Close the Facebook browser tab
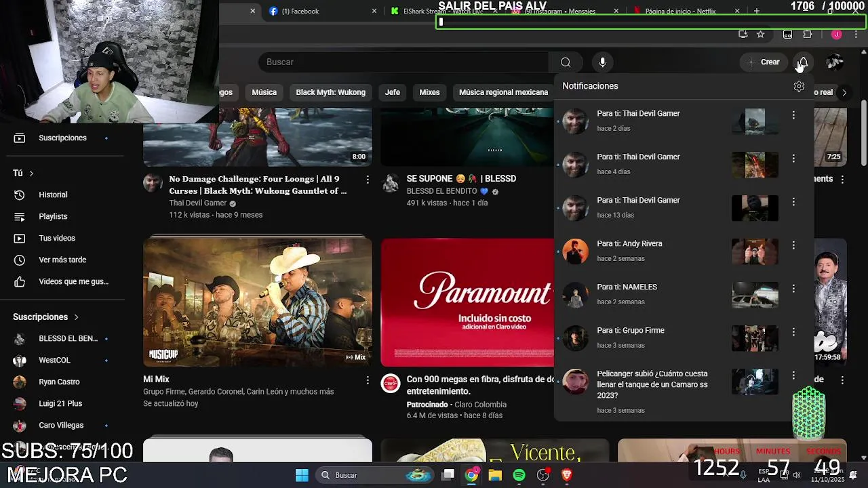 374,11
